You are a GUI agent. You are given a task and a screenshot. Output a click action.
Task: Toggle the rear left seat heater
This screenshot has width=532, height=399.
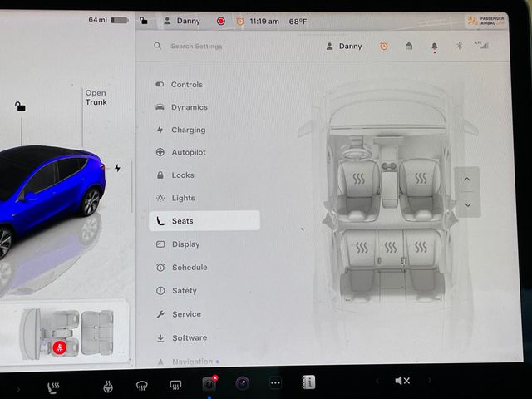(362, 248)
